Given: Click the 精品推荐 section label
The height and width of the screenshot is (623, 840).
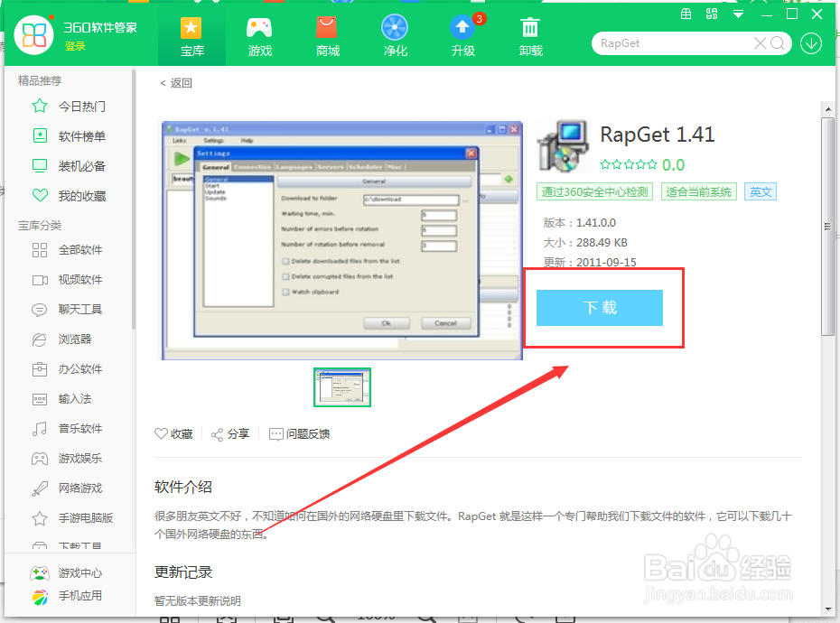Looking at the screenshot, I should point(40,81).
